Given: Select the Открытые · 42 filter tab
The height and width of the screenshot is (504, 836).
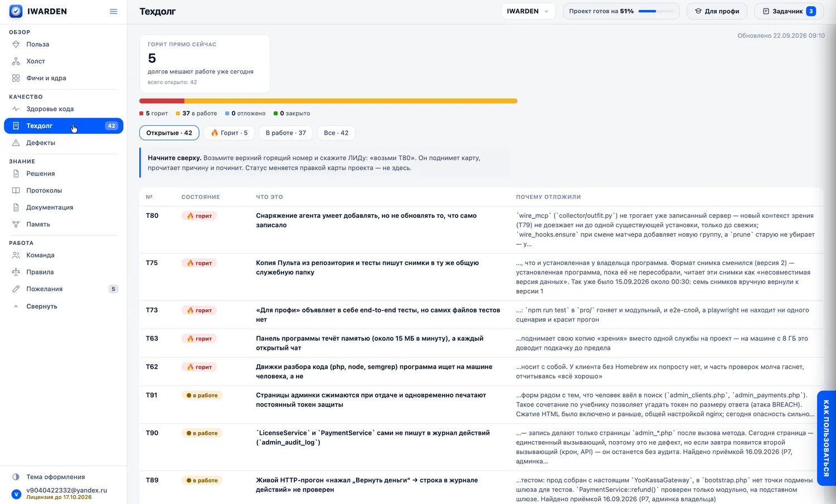Looking at the screenshot, I should [169, 133].
